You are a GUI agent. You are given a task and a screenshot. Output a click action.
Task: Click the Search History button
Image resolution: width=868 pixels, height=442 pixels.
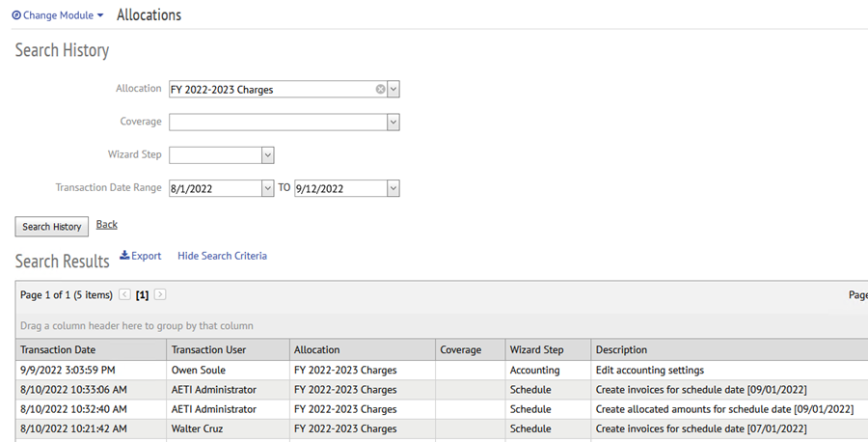pyautogui.click(x=51, y=227)
